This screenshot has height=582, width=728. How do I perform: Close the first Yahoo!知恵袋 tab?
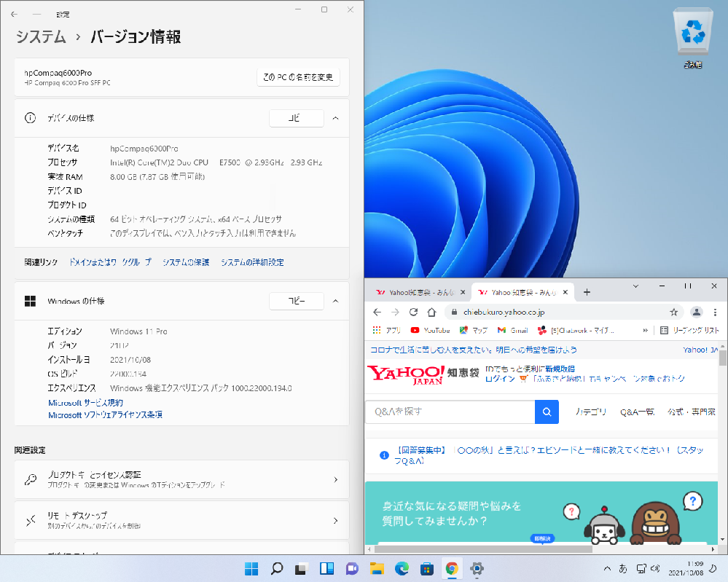(x=463, y=292)
